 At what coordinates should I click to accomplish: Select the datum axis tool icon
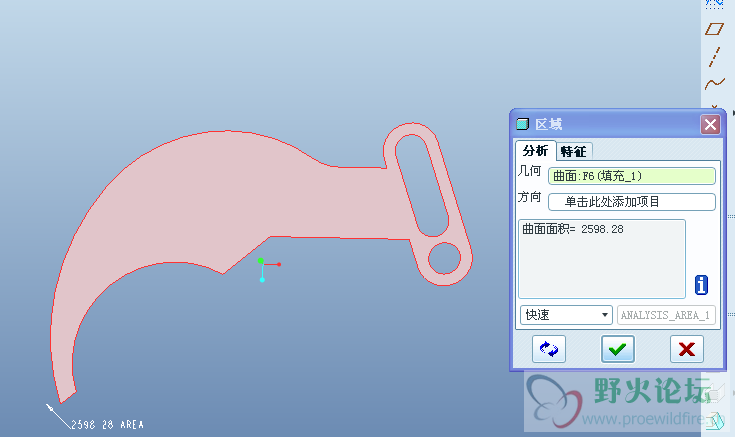click(714, 56)
